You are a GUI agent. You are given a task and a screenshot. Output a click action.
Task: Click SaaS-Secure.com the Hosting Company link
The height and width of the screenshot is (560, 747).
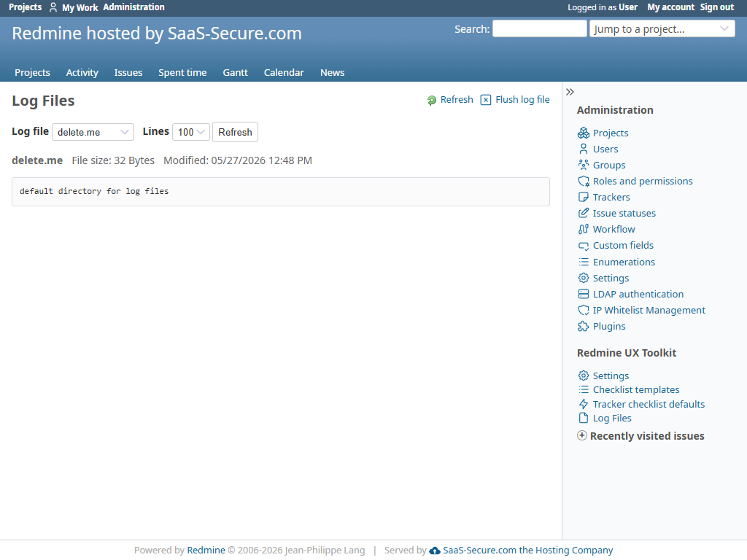[528, 550]
